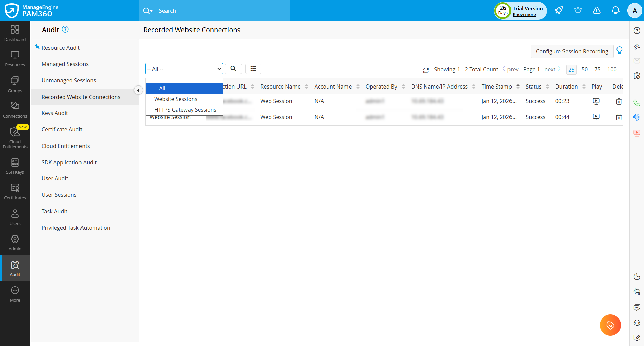Open SSH Keys in left sidebar
The image size is (644, 346).
tap(15, 166)
